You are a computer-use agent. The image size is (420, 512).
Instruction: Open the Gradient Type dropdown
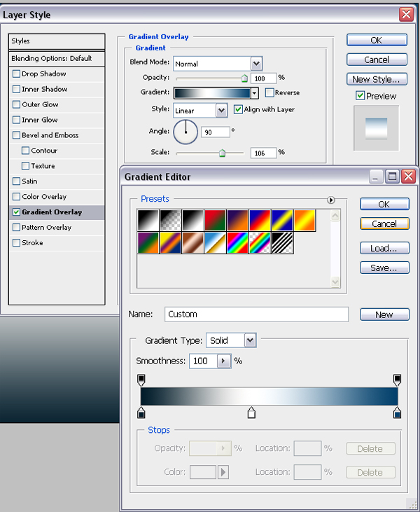click(x=250, y=340)
